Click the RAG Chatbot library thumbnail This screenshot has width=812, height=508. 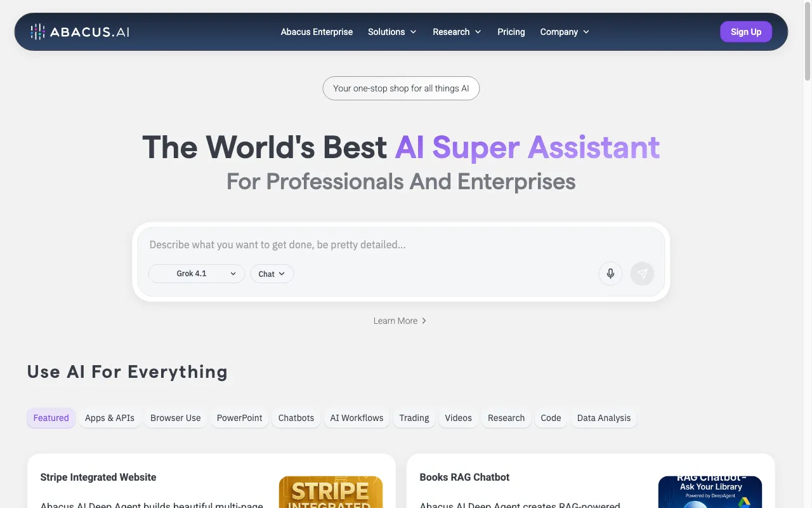click(710, 492)
